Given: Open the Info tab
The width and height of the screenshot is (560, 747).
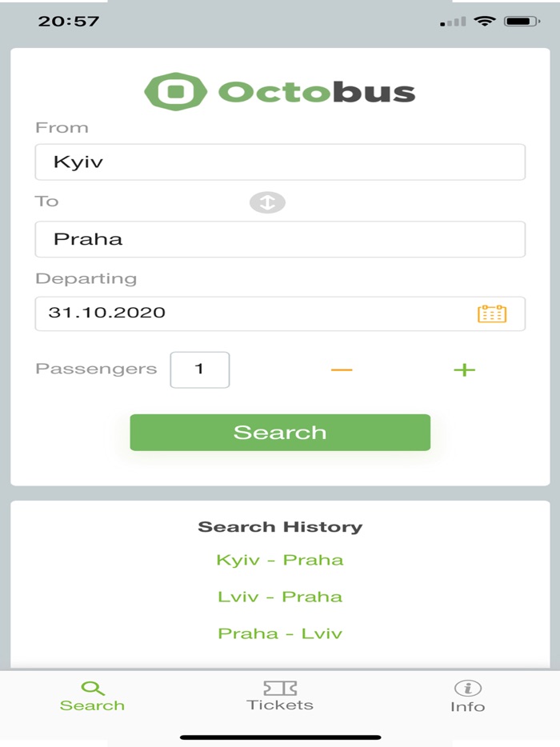Looking at the screenshot, I should (467, 697).
